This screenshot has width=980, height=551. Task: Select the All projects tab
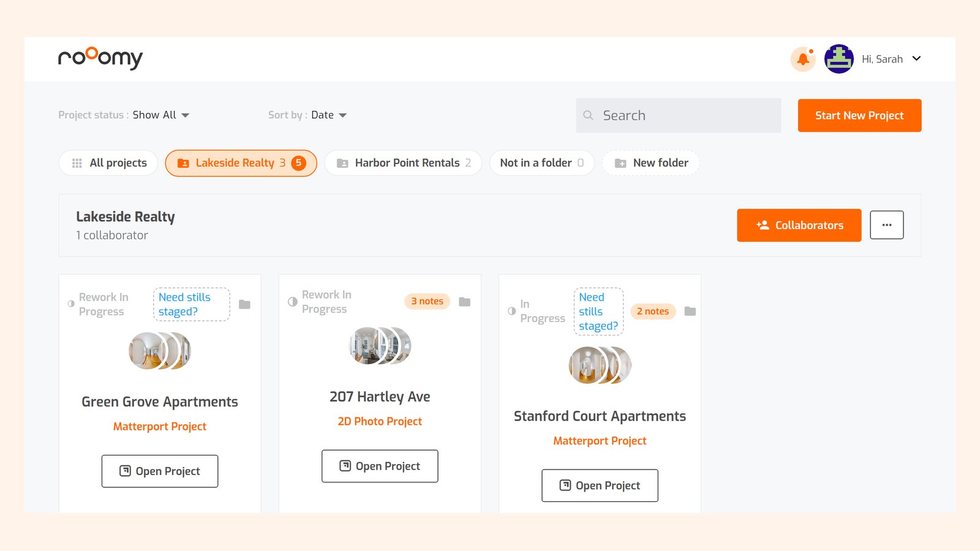point(108,163)
